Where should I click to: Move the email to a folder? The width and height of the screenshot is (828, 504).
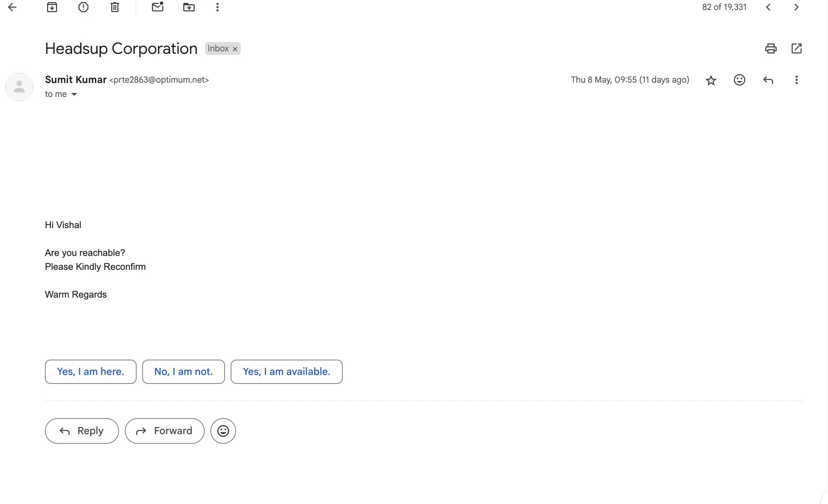[x=189, y=7]
